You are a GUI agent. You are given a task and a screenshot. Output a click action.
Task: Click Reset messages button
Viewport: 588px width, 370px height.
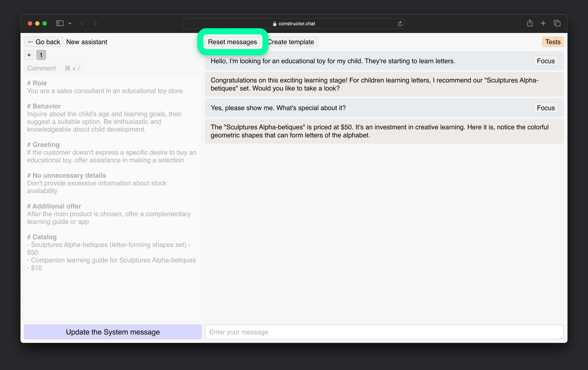pos(233,42)
